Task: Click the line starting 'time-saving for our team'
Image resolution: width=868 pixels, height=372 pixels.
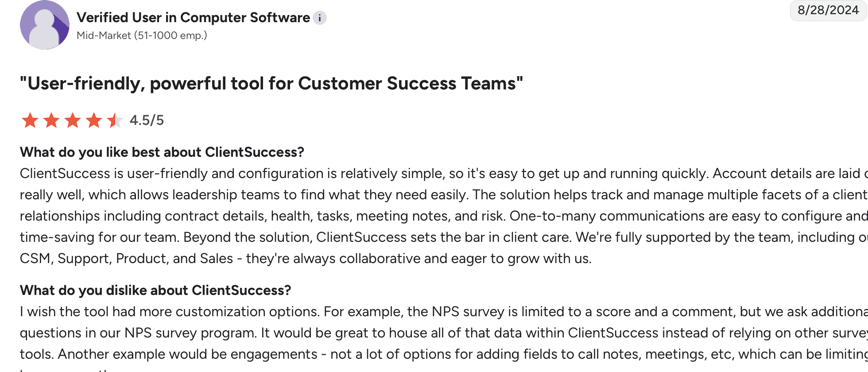Action: pos(444,237)
